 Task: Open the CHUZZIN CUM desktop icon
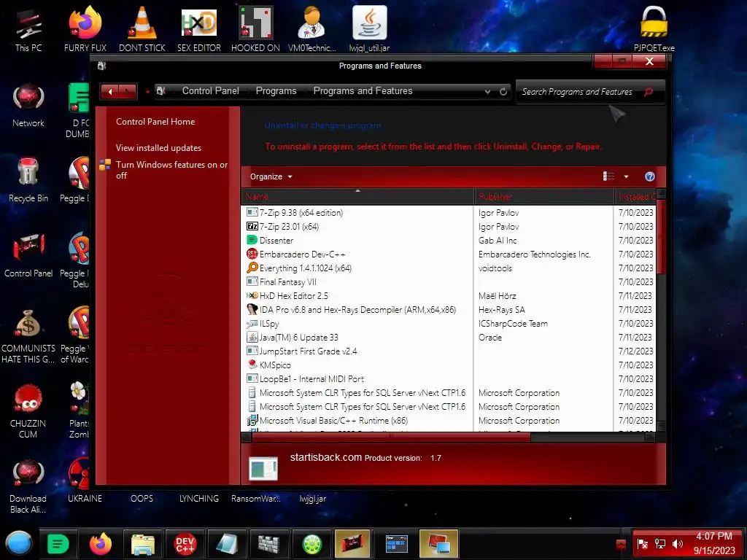point(28,411)
